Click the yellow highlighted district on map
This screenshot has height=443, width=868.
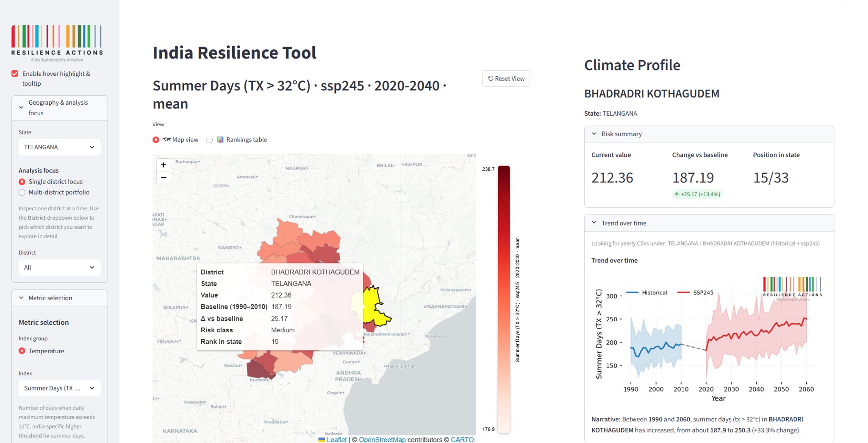click(x=374, y=305)
